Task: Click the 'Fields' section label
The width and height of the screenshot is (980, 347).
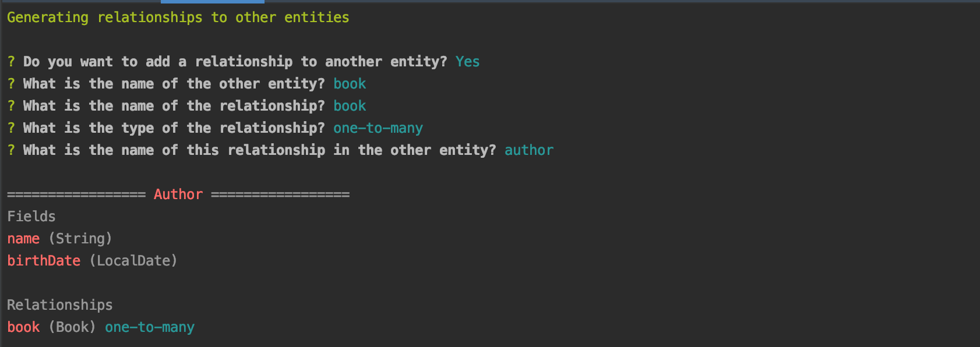Action: click(31, 217)
